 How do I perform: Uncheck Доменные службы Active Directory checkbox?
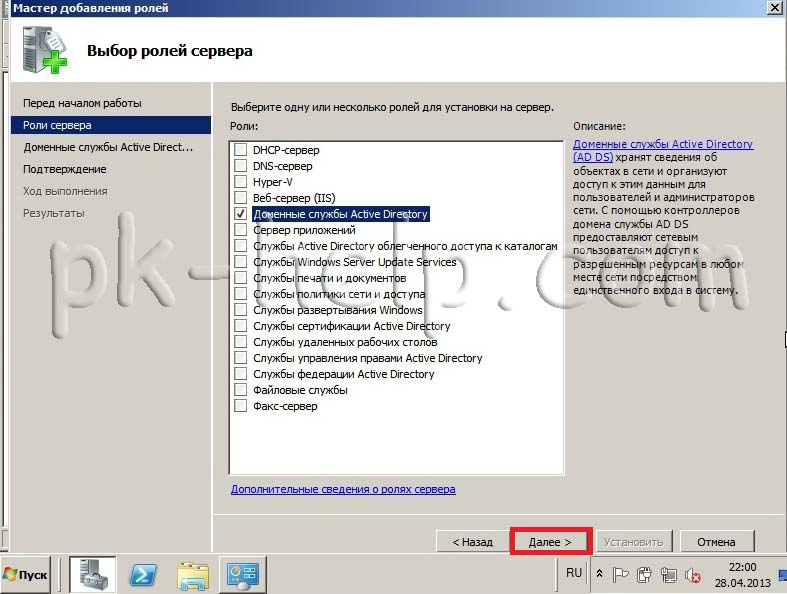[241, 214]
